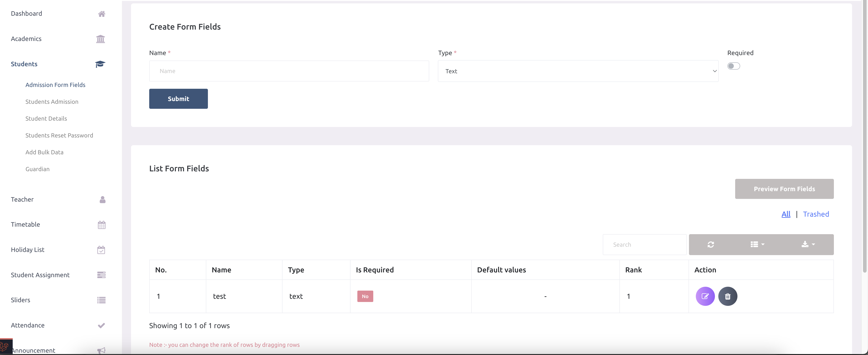Image resolution: width=868 pixels, height=355 pixels.
Task: Open Teacher via the person icon
Action: pos(102,200)
